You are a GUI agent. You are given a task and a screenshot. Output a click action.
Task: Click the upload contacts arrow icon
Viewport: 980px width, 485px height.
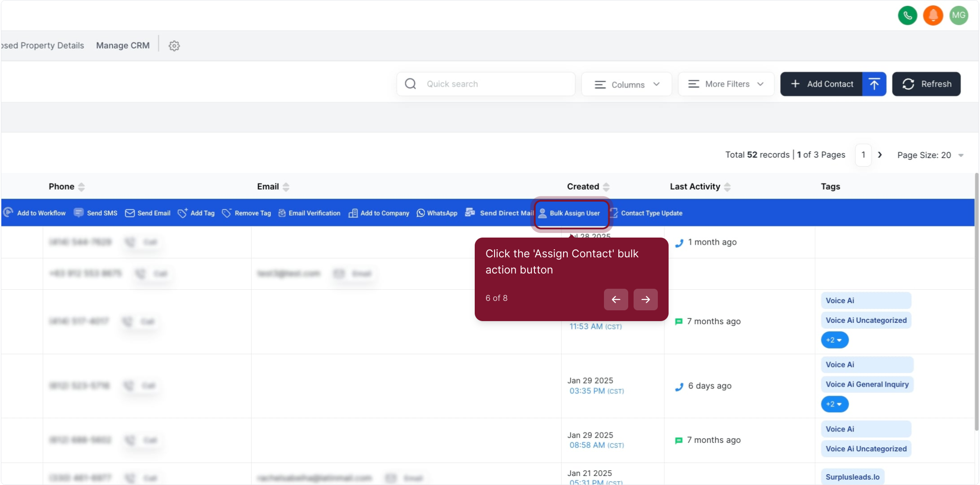click(874, 84)
